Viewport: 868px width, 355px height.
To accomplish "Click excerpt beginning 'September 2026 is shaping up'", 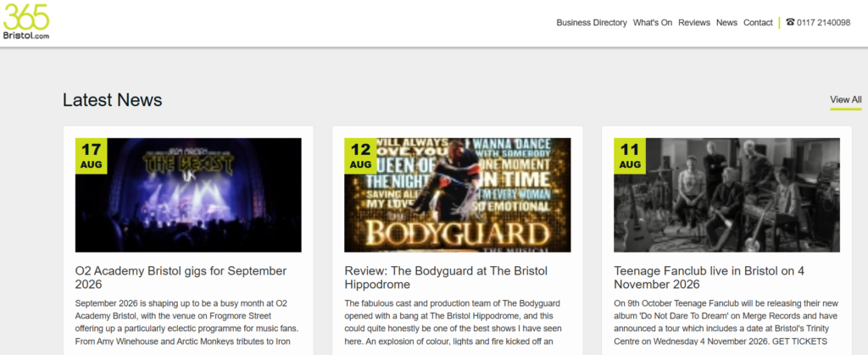I will [x=187, y=322].
